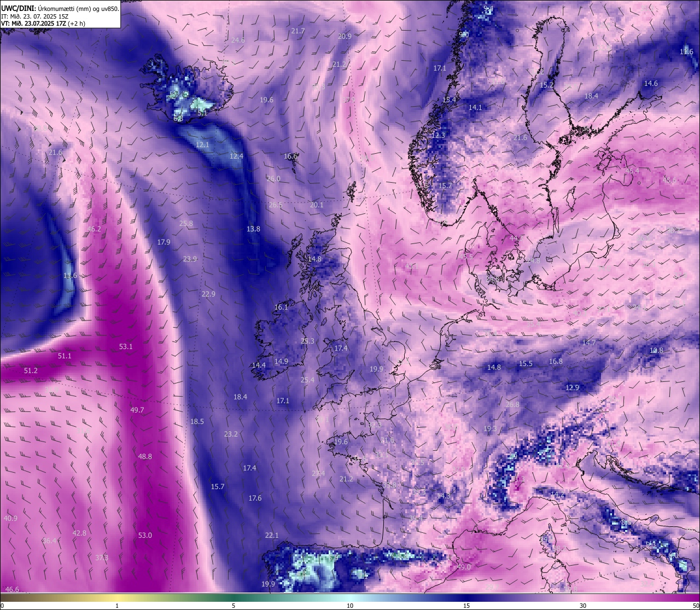
Task: Click the 46.2 value label
Action: point(94,229)
